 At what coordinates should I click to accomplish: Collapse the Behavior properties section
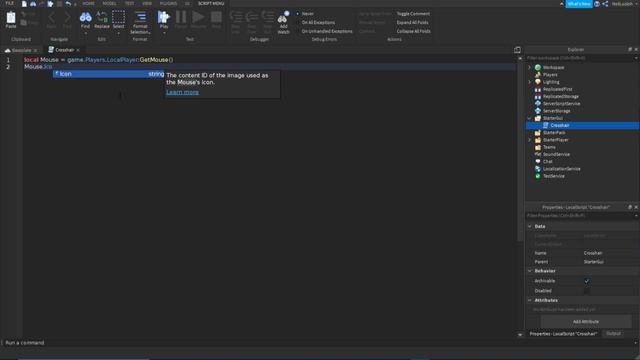[x=530, y=271]
